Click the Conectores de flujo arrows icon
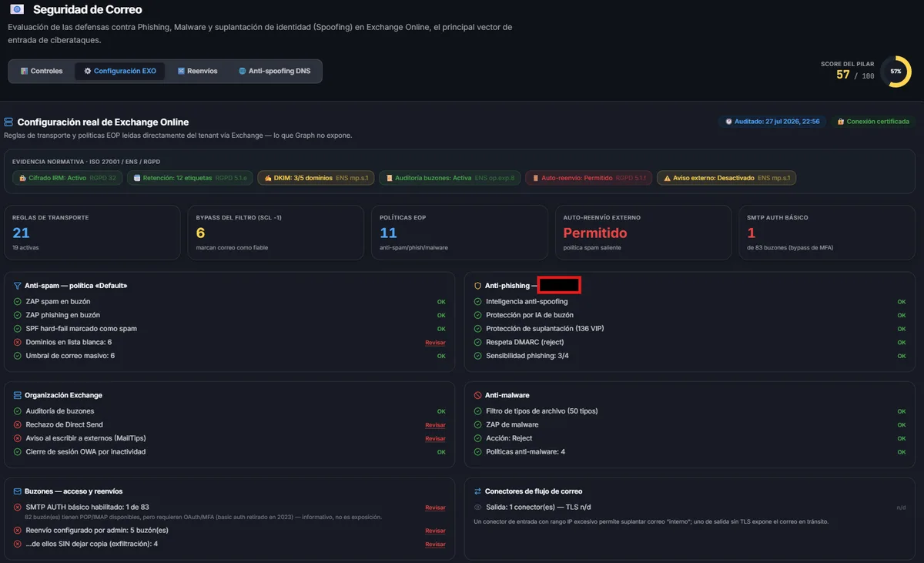 pyautogui.click(x=477, y=491)
